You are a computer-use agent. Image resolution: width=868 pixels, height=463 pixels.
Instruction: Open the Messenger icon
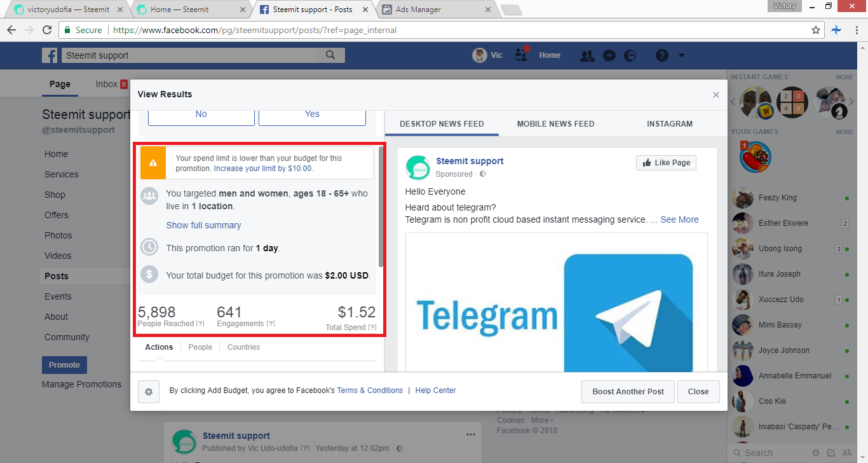609,55
